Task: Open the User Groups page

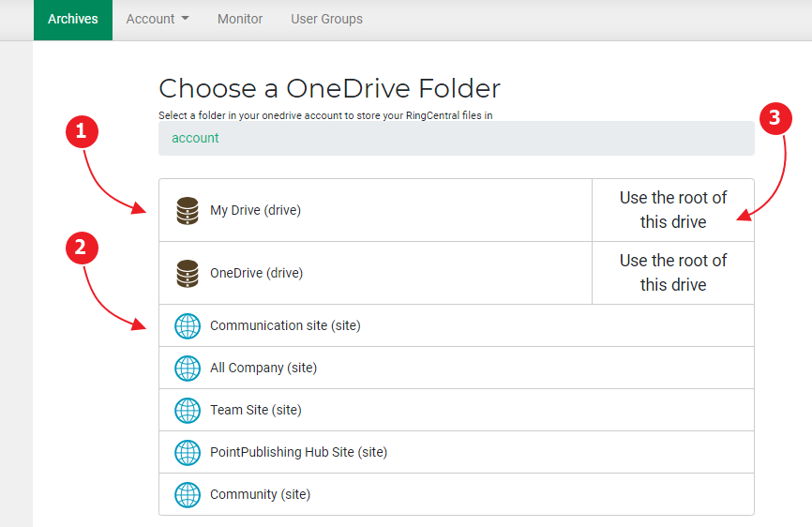Action: click(x=326, y=19)
